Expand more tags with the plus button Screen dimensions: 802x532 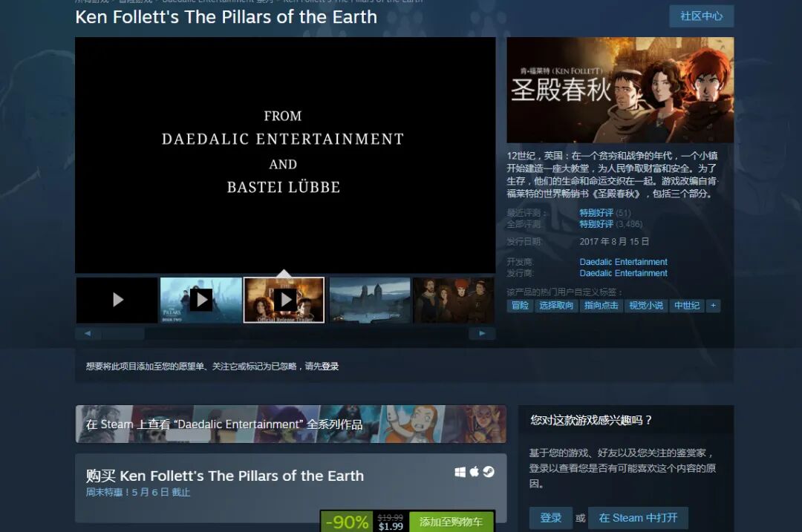click(x=713, y=306)
